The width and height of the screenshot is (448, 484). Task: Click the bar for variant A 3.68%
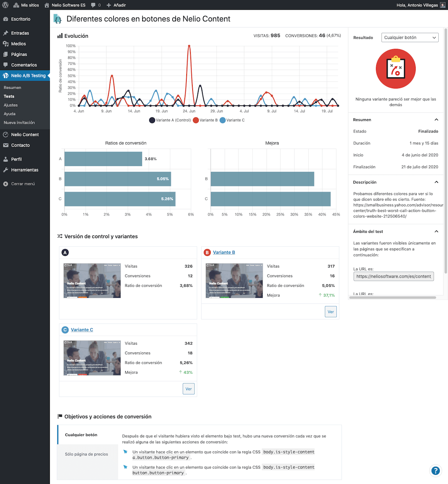(x=103, y=159)
